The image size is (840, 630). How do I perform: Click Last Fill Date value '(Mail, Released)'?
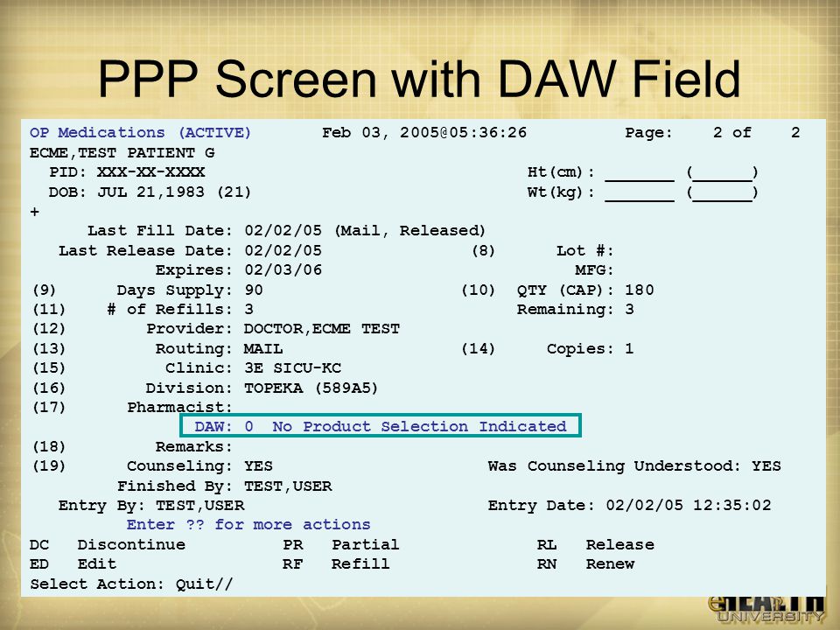click(x=409, y=231)
